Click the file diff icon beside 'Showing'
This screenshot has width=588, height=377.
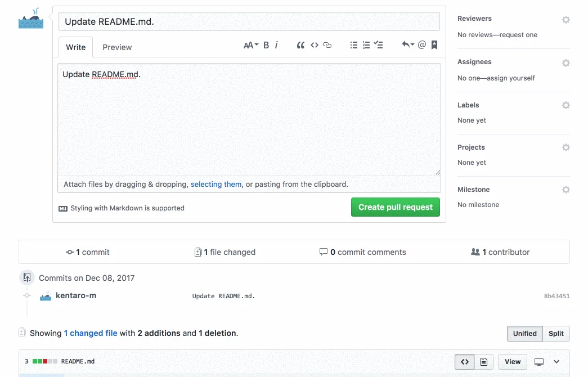(x=22, y=333)
